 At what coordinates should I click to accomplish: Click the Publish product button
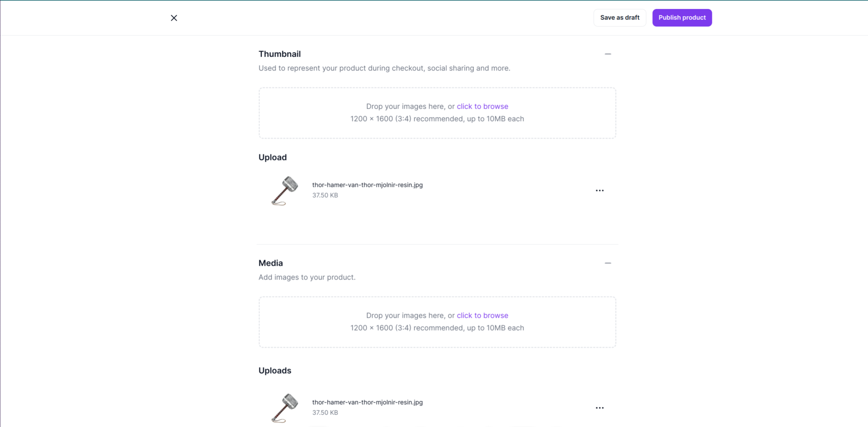[682, 18]
